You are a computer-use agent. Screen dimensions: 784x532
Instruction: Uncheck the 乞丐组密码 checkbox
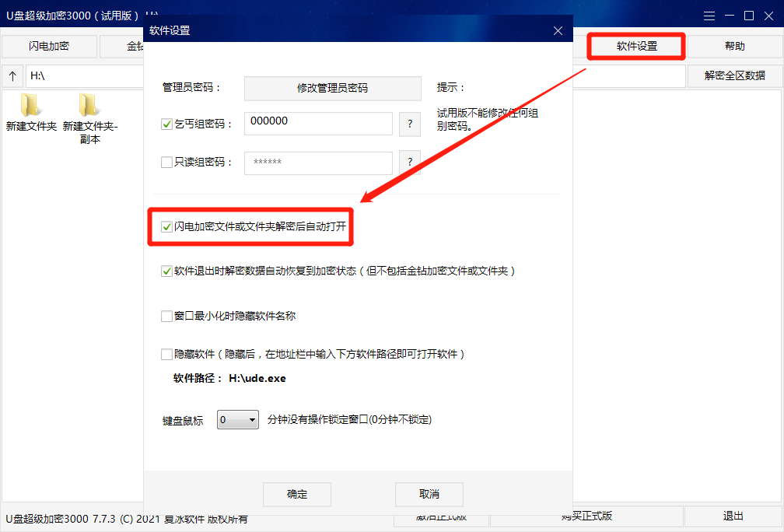click(167, 124)
